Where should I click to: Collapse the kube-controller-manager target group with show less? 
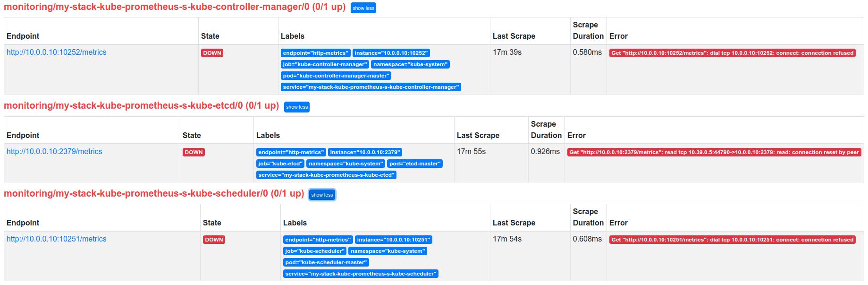point(363,8)
